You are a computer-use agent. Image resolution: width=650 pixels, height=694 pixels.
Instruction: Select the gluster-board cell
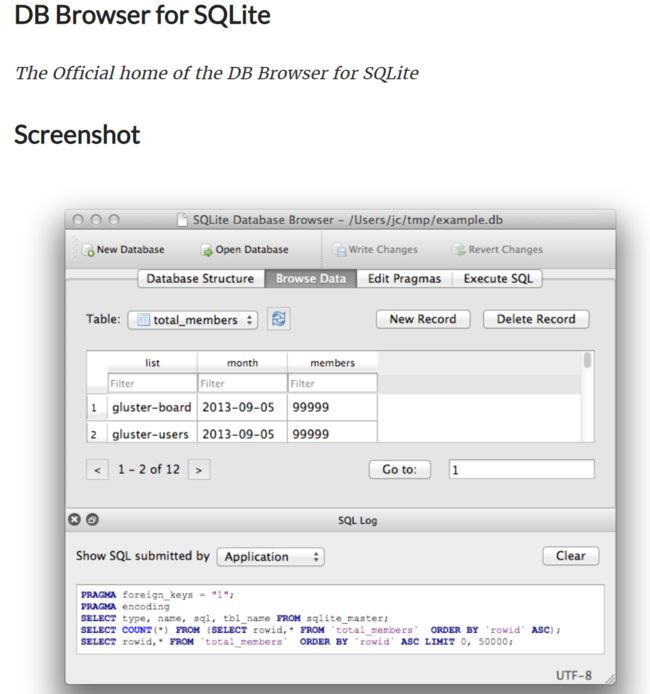[x=152, y=407]
